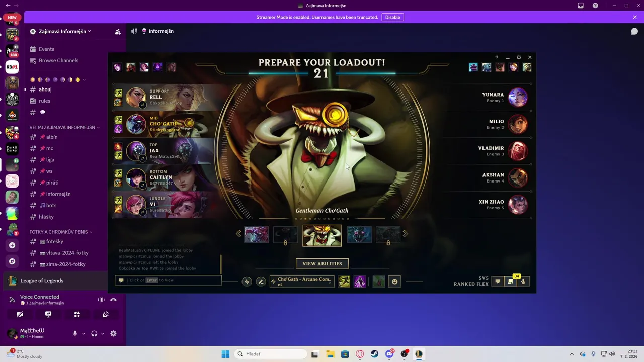Select the first Cho'Gath skin thumbnail

257,235
